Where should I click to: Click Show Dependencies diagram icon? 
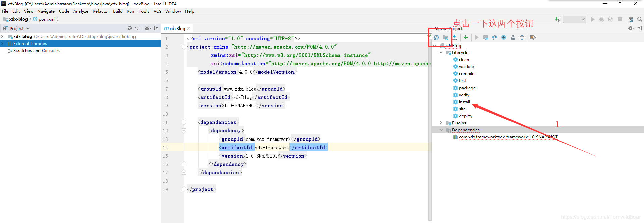513,37
